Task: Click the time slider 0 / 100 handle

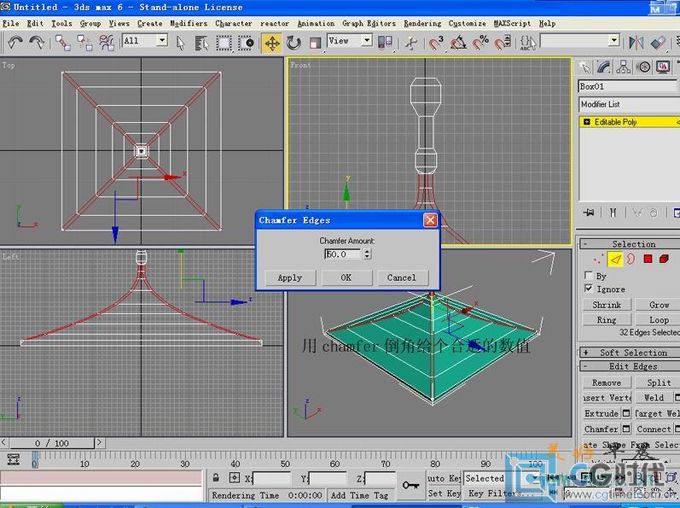Action: (x=52, y=443)
